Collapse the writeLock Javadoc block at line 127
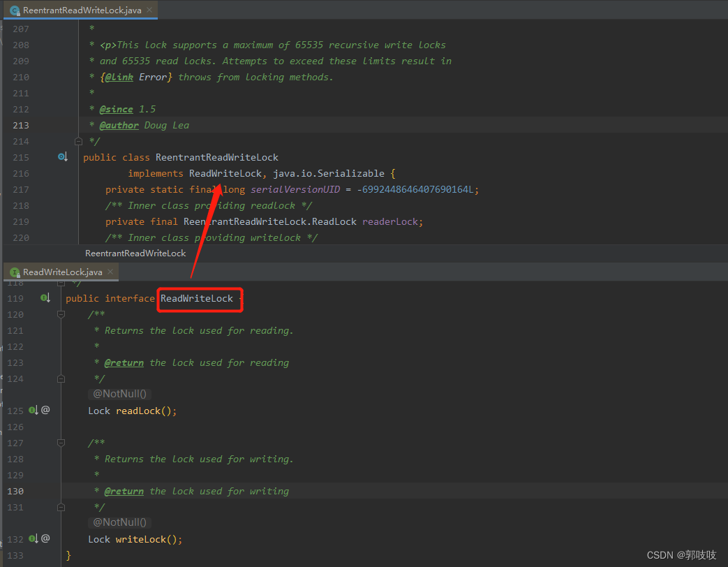The width and height of the screenshot is (728, 567). click(61, 442)
